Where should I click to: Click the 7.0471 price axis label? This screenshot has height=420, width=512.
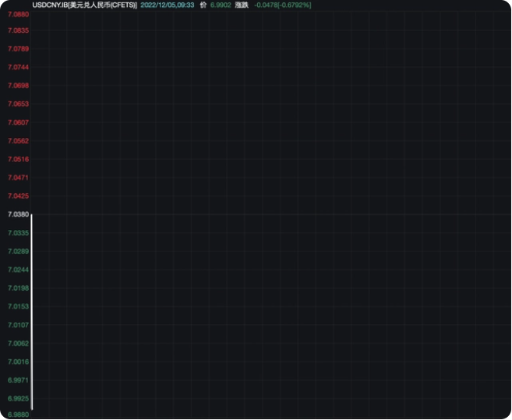pos(18,178)
